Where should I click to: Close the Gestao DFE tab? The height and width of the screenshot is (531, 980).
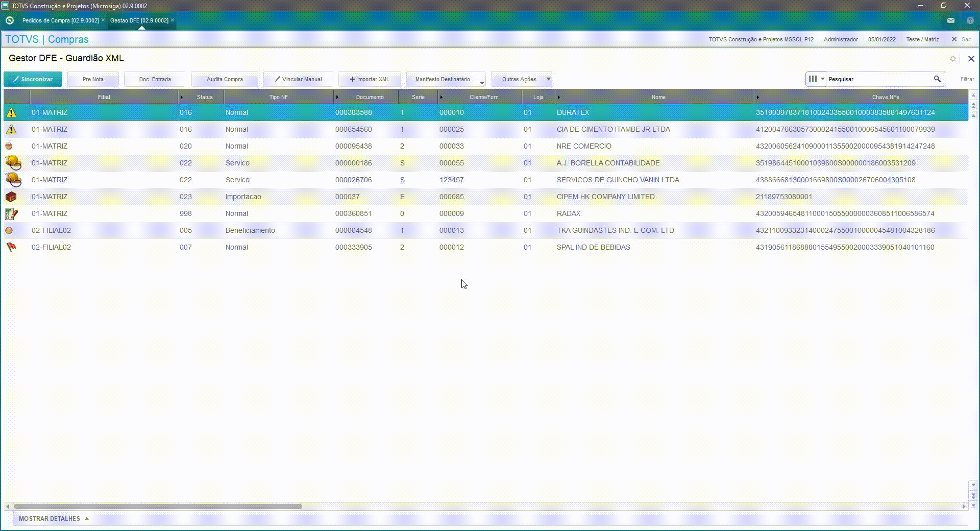click(173, 20)
